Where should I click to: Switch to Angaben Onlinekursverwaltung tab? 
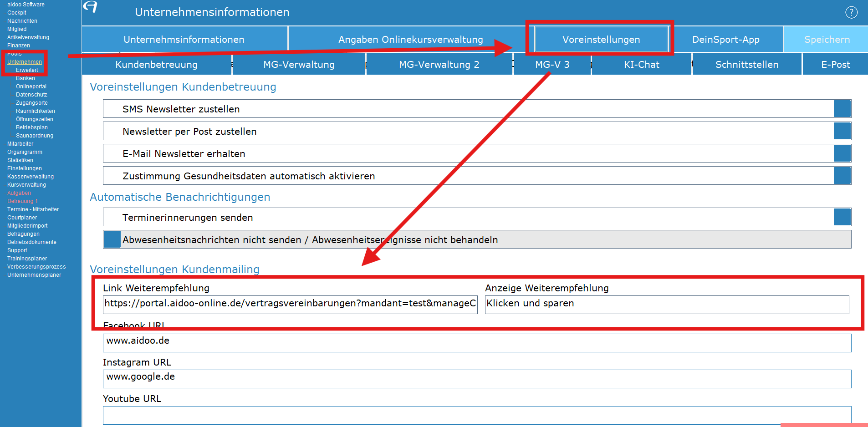(410, 40)
